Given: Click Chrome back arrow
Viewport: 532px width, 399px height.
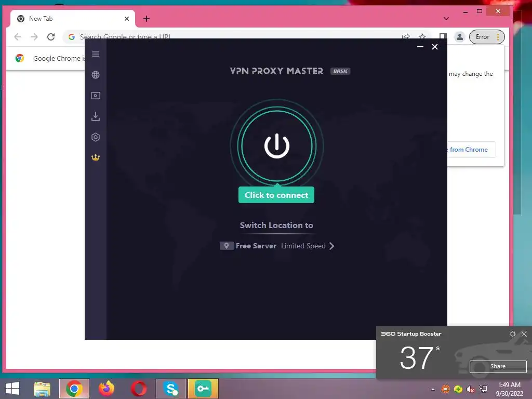Looking at the screenshot, I should (18, 37).
